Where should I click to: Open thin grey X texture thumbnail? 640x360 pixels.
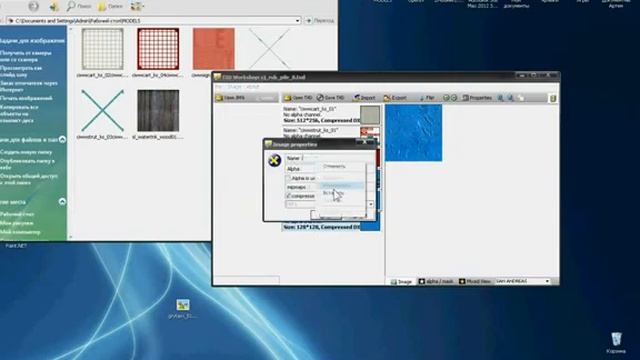pos(269,48)
